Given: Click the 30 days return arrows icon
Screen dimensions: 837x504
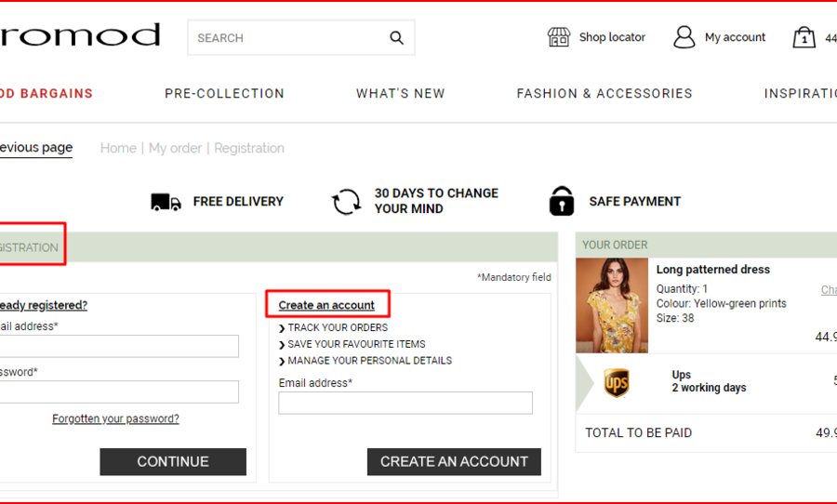Looking at the screenshot, I should click(x=347, y=202).
